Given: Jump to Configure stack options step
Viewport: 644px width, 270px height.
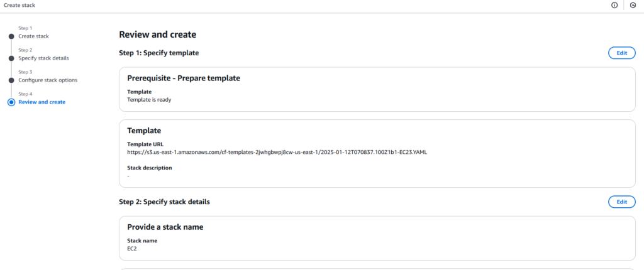Looking at the screenshot, I should (48, 80).
